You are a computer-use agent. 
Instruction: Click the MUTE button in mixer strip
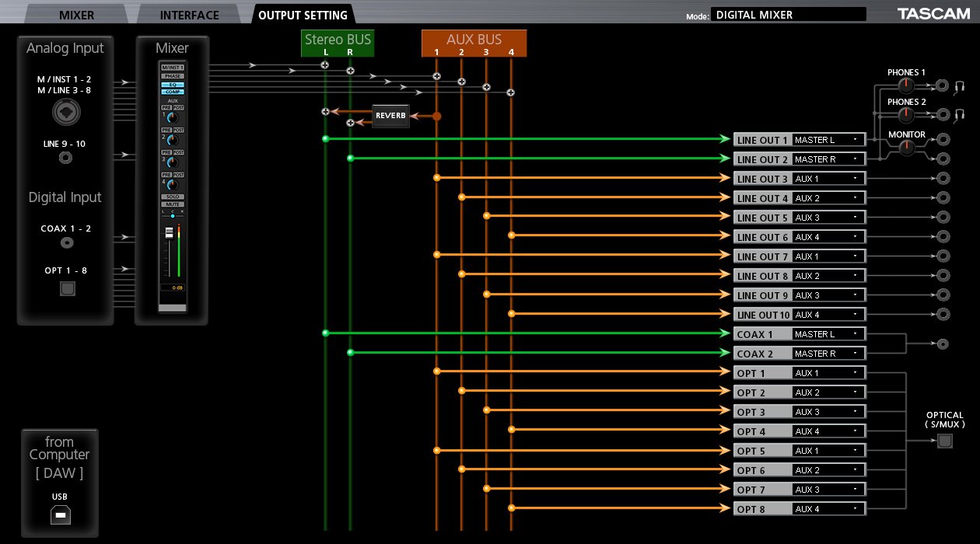172,204
